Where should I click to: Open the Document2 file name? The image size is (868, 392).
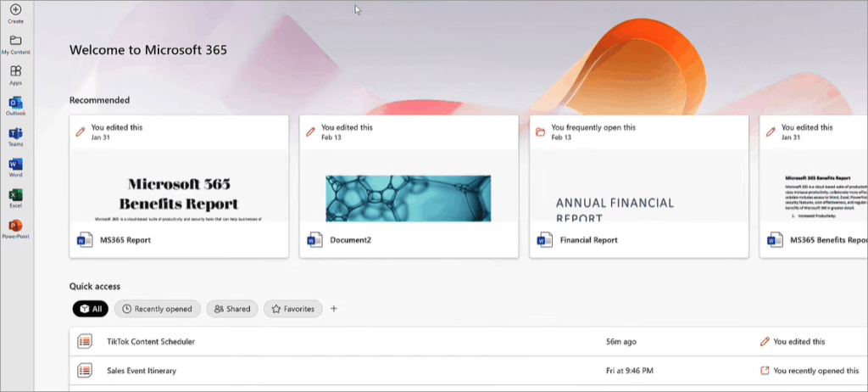click(x=350, y=240)
